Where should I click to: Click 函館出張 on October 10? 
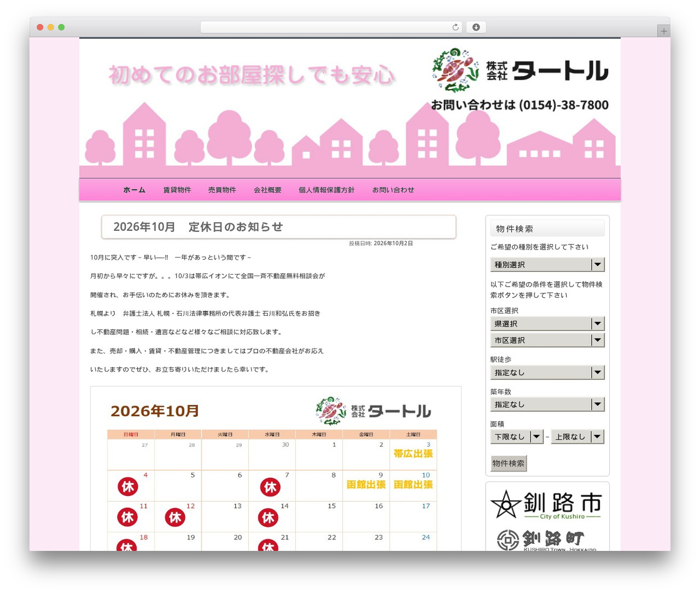point(413,485)
